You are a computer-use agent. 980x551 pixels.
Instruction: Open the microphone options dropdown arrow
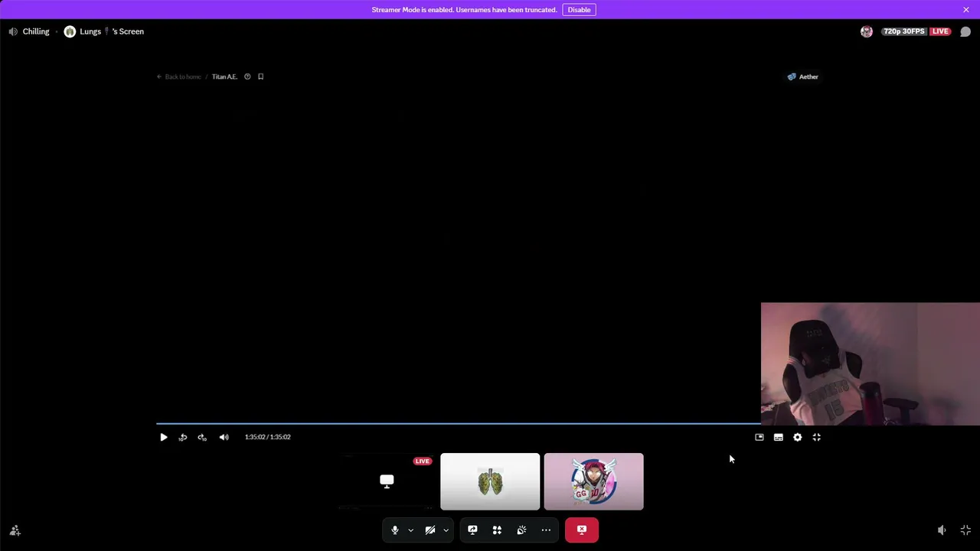pyautogui.click(x=411, y=530)
